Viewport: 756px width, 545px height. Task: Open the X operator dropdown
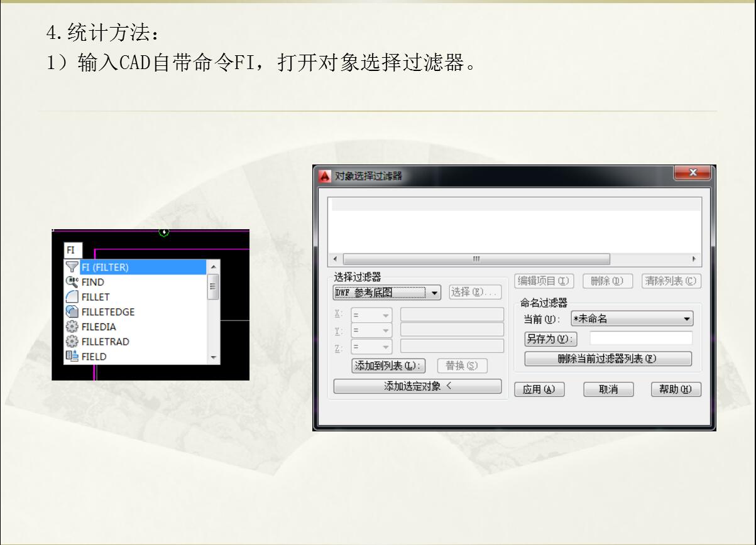(386, 315)
